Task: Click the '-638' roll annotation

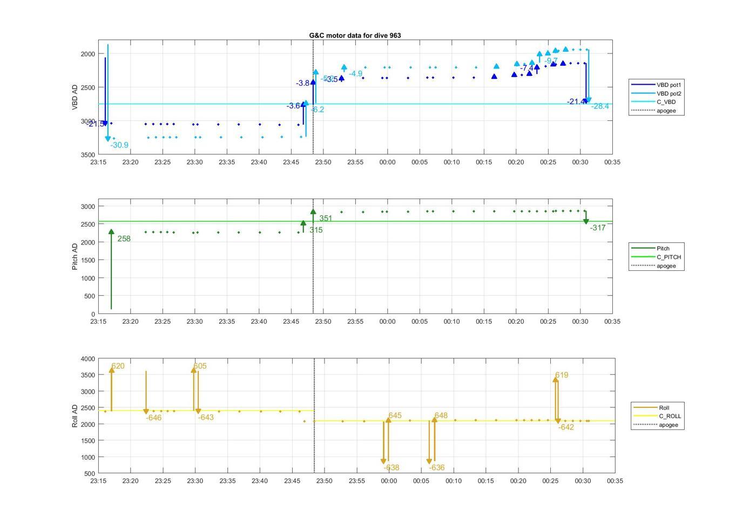Action: (x=391, y=468)
